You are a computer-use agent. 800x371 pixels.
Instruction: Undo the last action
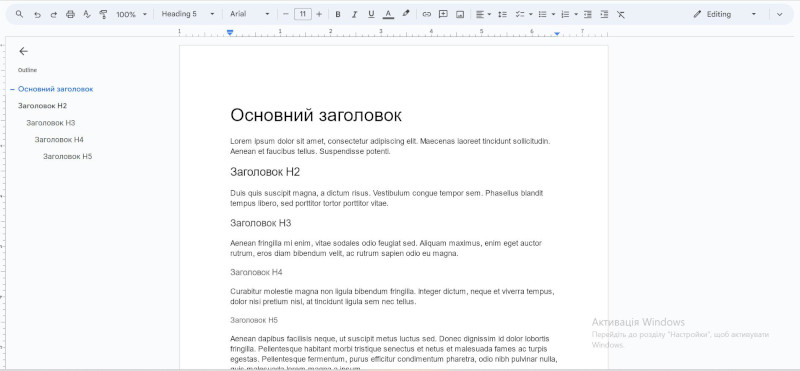(x=37, y=15)
